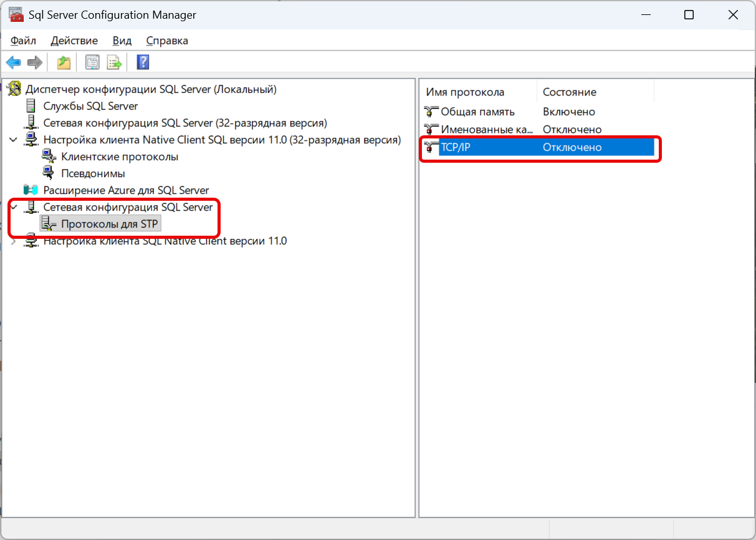
Task: Select the Настройка клиента Native Client SQL версии 11.0 (32-разрядная версия) label
Action: tap(222, 140)
